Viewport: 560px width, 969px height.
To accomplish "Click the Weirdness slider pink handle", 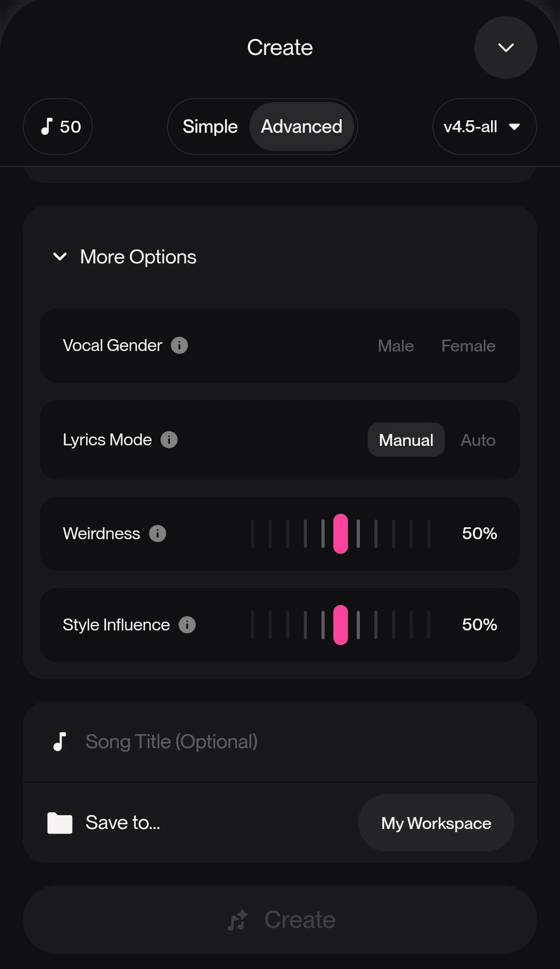I will pos(341,533).
